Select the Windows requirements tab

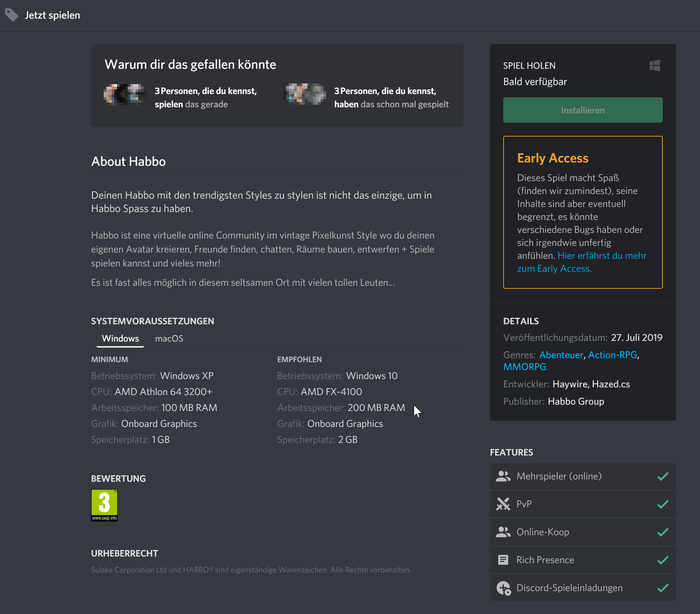pos(120,338)
